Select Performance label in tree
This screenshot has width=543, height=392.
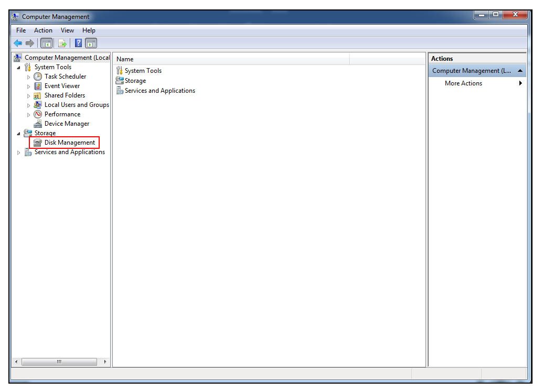click(x=62, y=114)
